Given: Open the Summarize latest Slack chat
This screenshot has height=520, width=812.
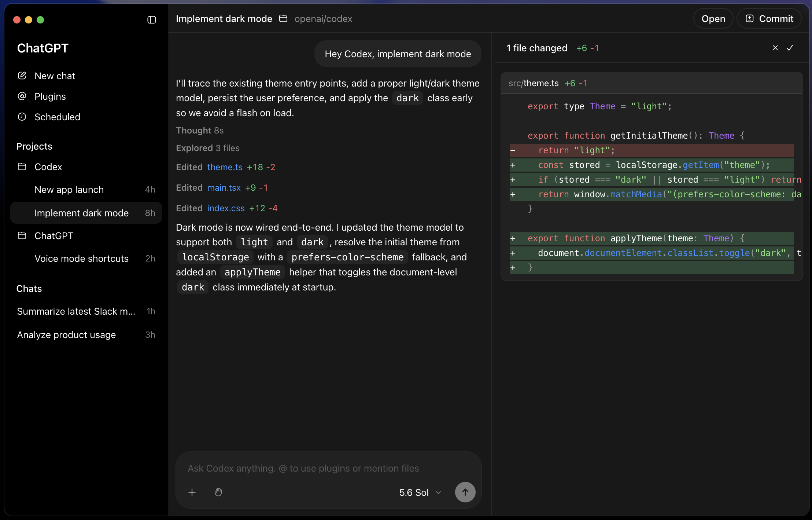Looking at the screenshot, I should tap(86, 311).
